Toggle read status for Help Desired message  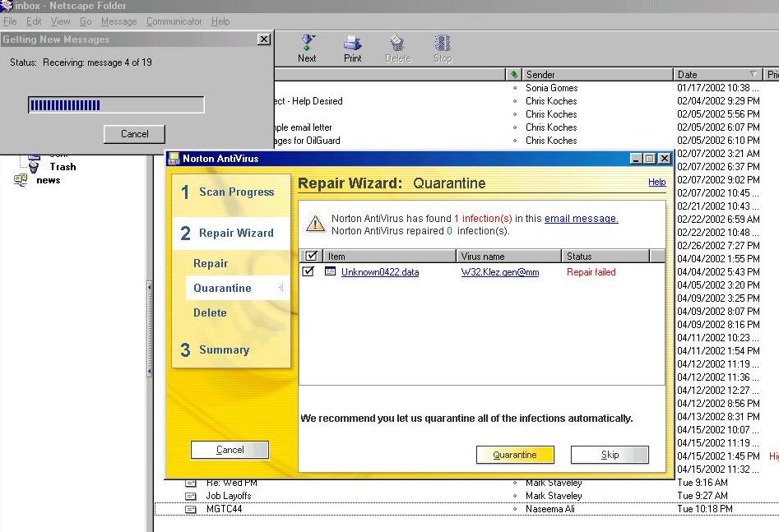tap(515, 101)
